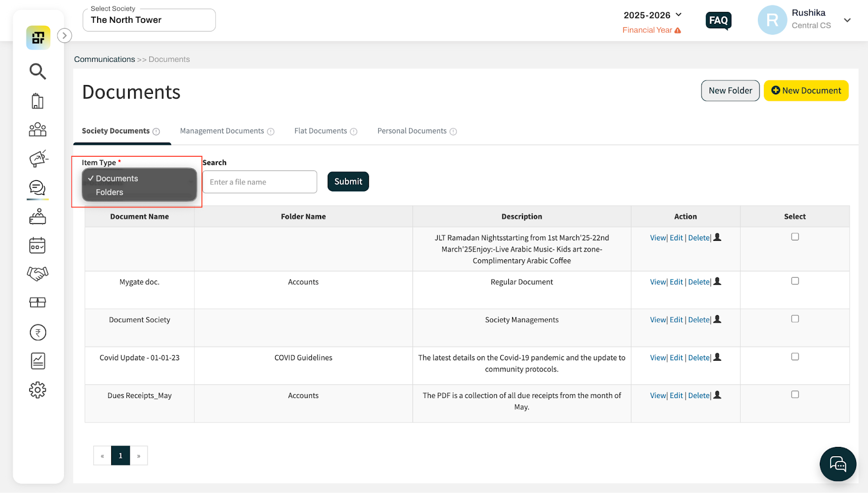The height and width of the screenshot is (493, 868).
Task: Go to next page with » button
Action: point(139,456)
